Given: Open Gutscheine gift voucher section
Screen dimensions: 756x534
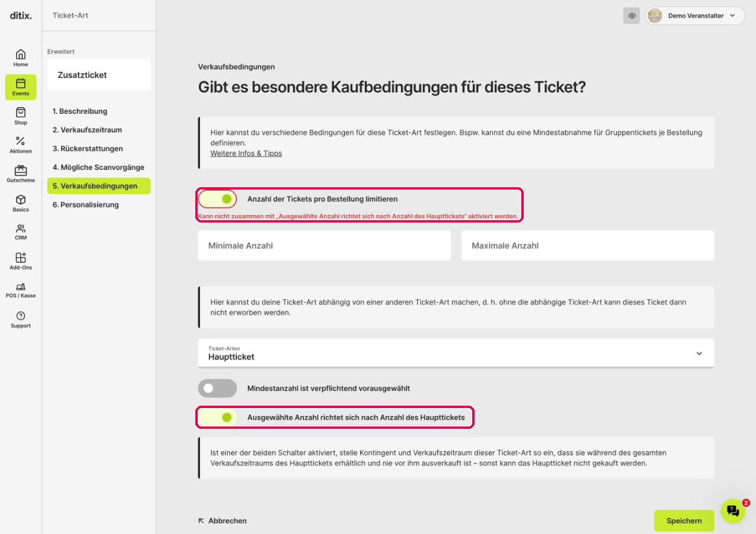Looking at the screenshot, I should (x=21, y=174).
